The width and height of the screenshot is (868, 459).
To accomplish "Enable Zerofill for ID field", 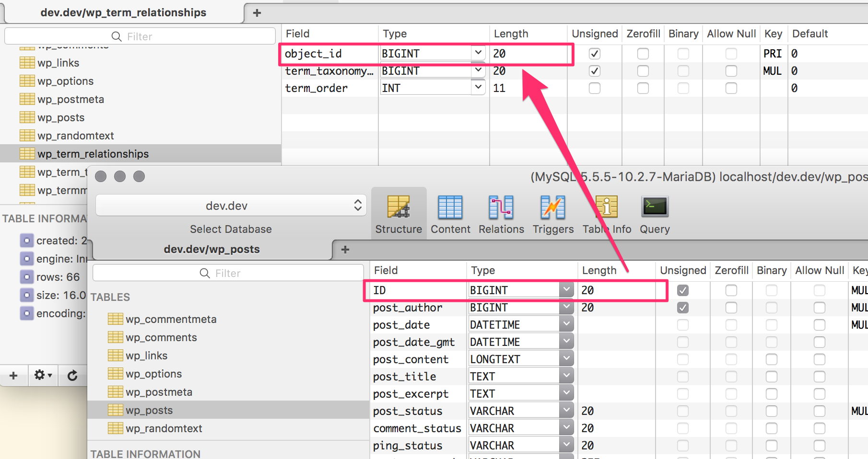I will tap(731, 290).
